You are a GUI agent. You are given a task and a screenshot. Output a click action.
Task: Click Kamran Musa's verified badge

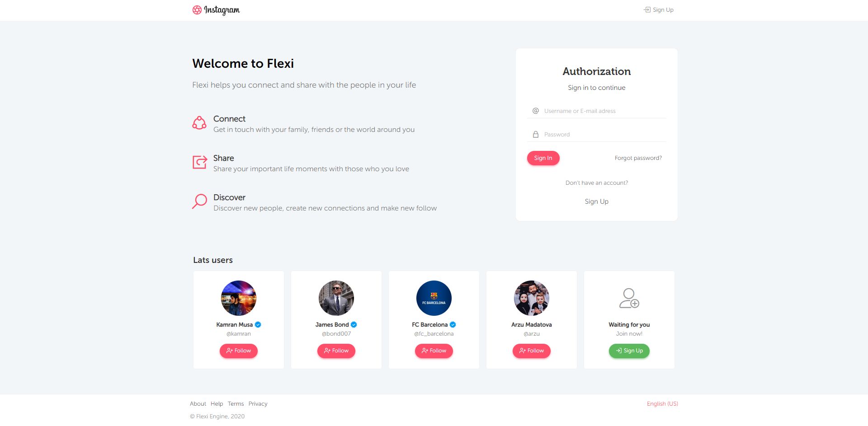pos(258,324)
